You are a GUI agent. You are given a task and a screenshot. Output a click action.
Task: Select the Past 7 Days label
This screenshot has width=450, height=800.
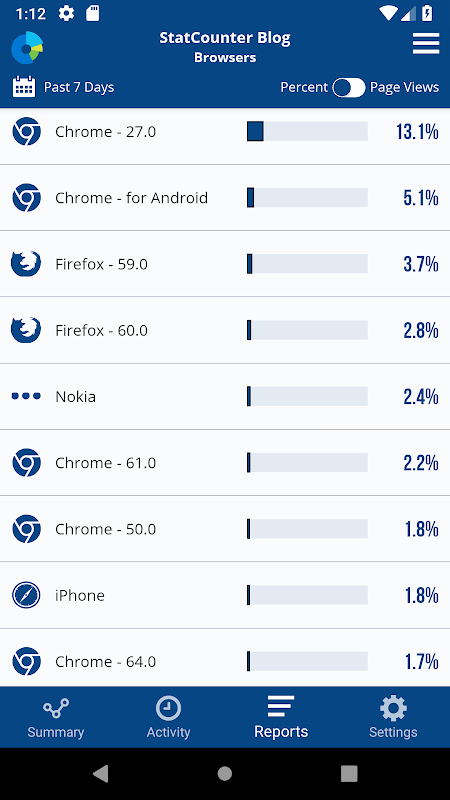(79, 87)
